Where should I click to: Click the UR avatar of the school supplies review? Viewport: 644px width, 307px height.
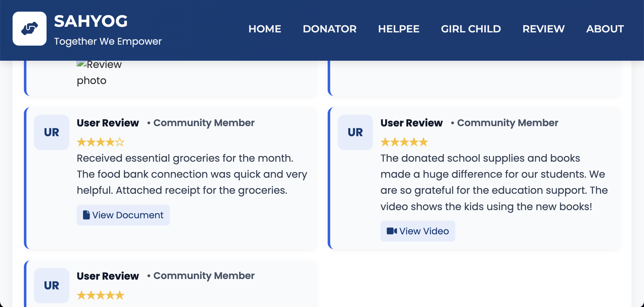[x=355, y=132]
